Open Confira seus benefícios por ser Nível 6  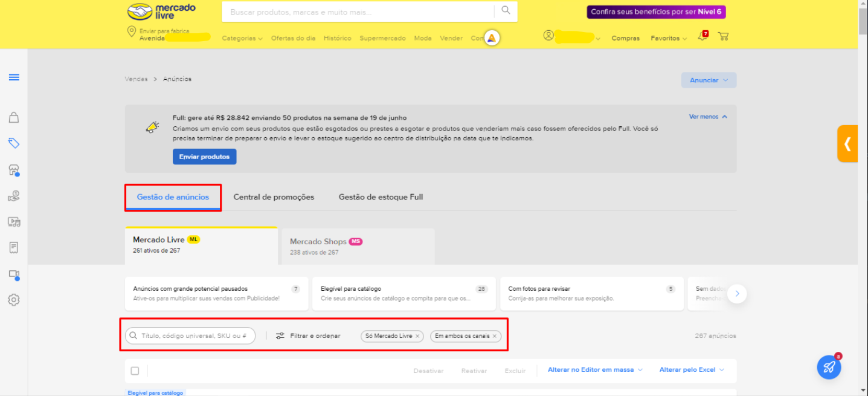(x=655, y=11)
